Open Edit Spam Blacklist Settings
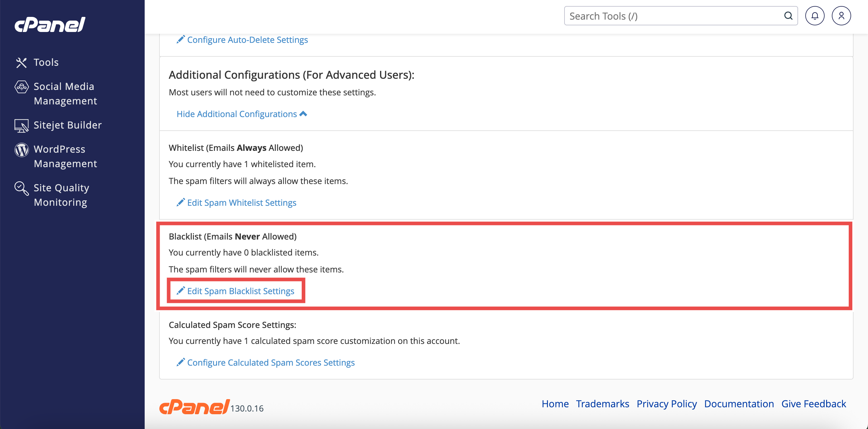Image resolution: width=868 pixels, height=429 pixels. coord(240,291)
